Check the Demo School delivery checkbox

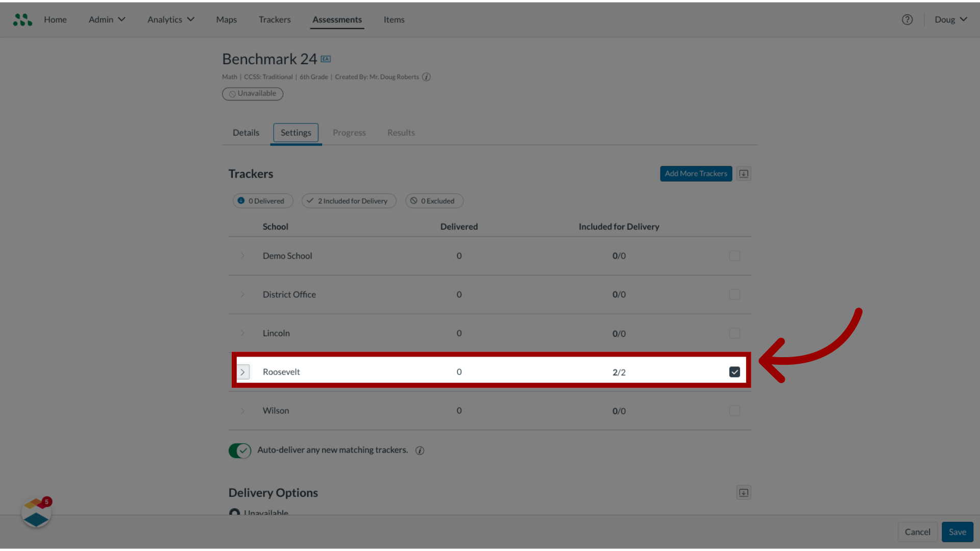pos(734,256)
